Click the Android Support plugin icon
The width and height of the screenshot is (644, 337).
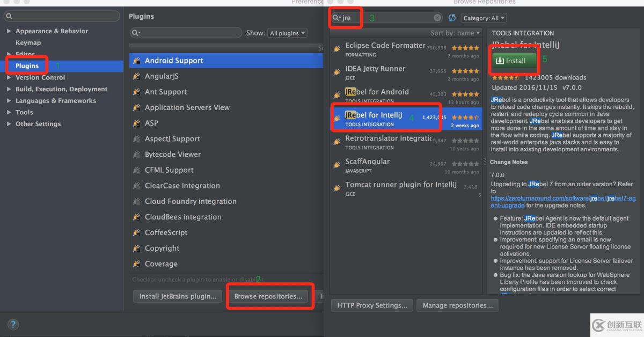pos(137,61)
